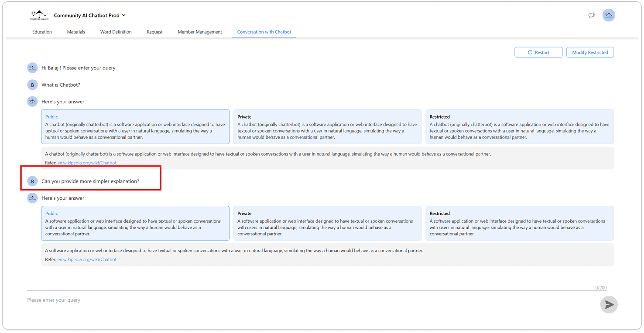Screen dimensions: 644x333
Task: Select the Private answer card in first response
Action: pos(327,127)
